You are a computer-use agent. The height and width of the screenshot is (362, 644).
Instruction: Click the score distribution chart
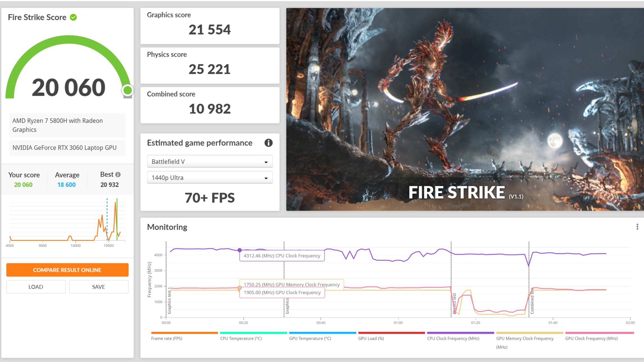pyautogui.click(x=67, y=222)
